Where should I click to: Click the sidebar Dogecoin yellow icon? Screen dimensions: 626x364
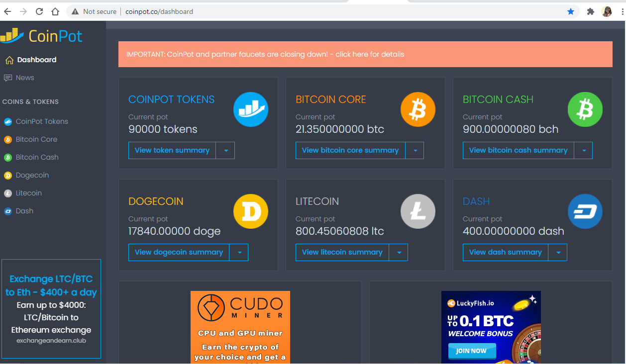point(8,176)
